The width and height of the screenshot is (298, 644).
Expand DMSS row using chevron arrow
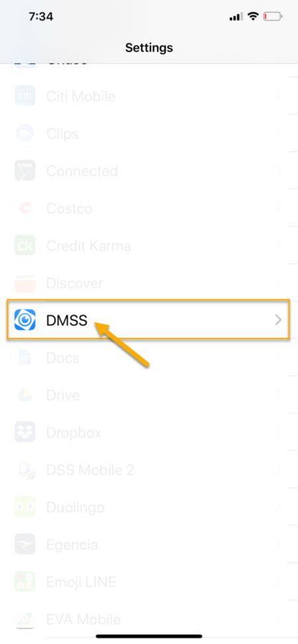279,320
